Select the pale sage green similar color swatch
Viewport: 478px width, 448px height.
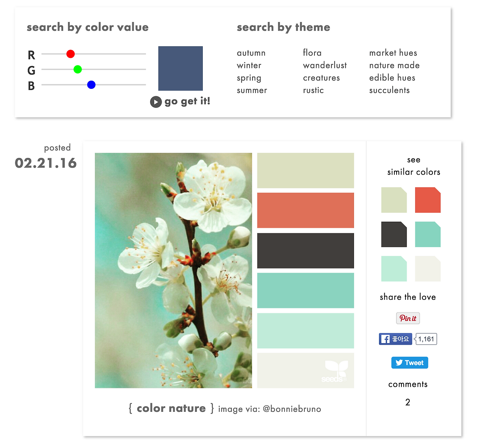(x=394, y=200)
